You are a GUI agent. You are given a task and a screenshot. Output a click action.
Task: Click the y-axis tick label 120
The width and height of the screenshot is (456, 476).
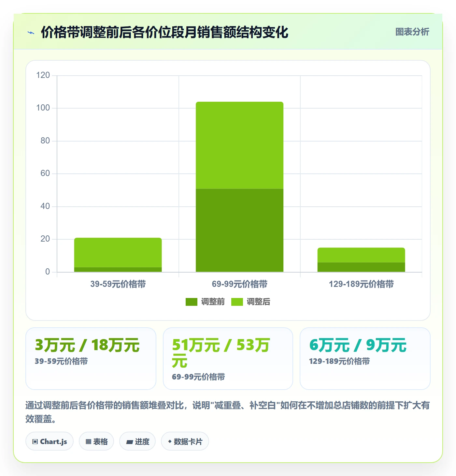(43, 75)
